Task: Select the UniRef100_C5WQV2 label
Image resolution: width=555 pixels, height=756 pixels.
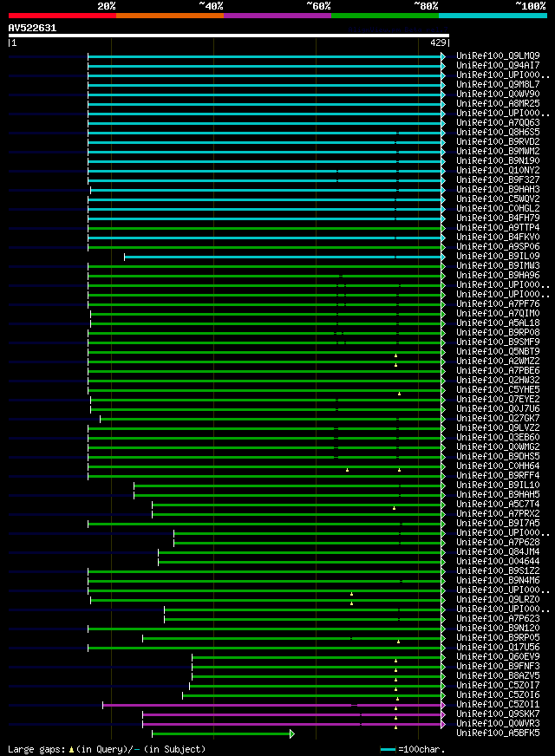Action: tap(498, 199)
